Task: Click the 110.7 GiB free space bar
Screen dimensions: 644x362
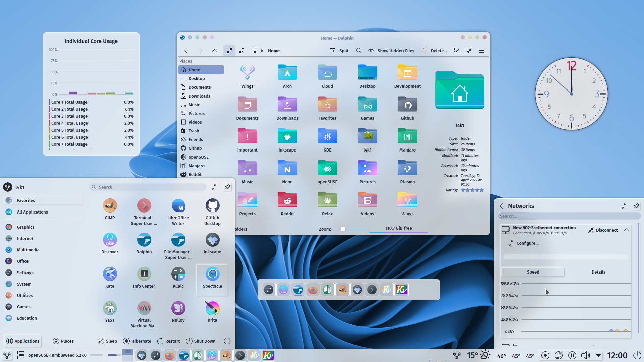Action: coord(398,229)
